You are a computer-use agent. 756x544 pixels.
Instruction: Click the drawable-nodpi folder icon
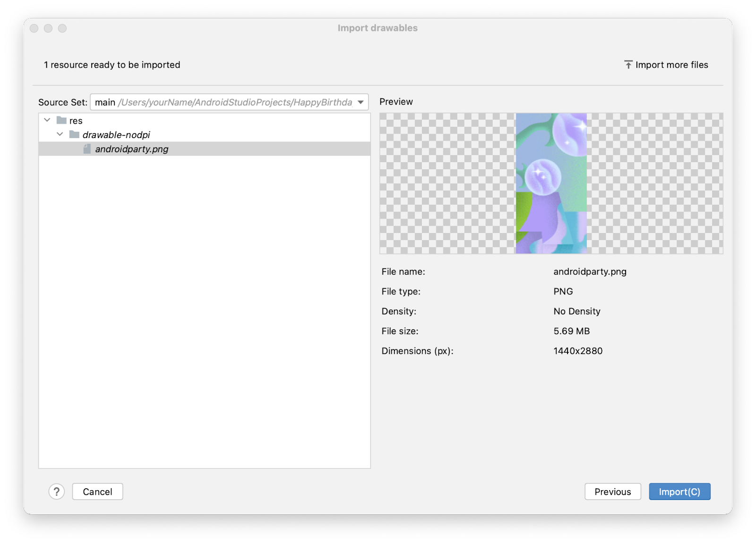[x=74, y=135]
